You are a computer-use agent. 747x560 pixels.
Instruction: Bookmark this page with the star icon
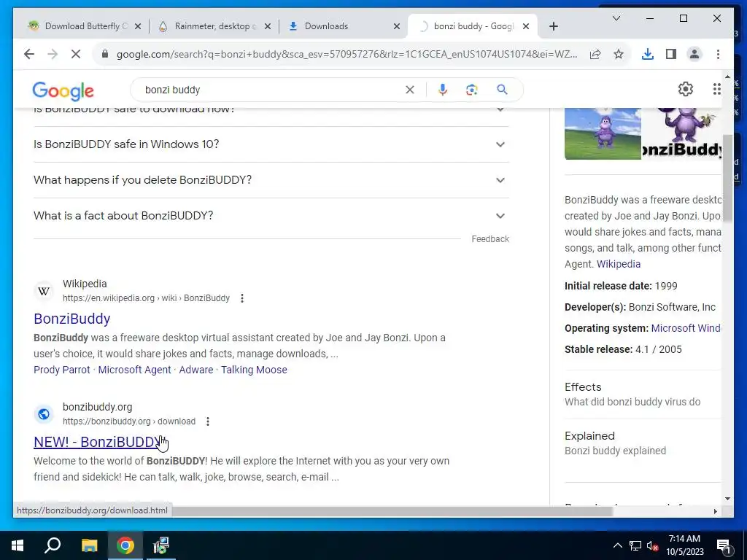[619, 54]
